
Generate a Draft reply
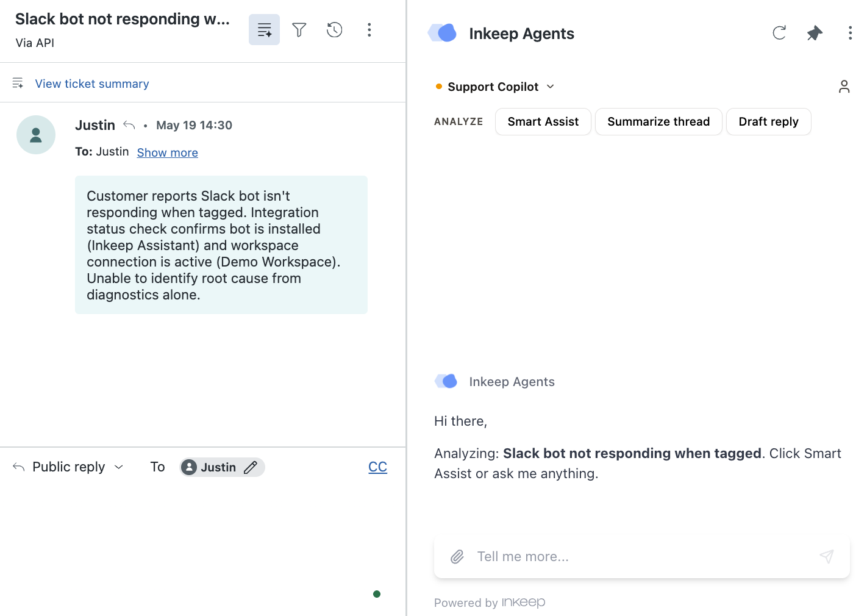tap(768, 122)
